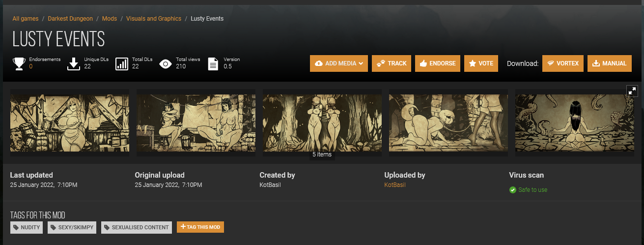Screen dimensions: 644x245
Task: Click the Unique DLs download icon
Action: (x=74, y=63)
